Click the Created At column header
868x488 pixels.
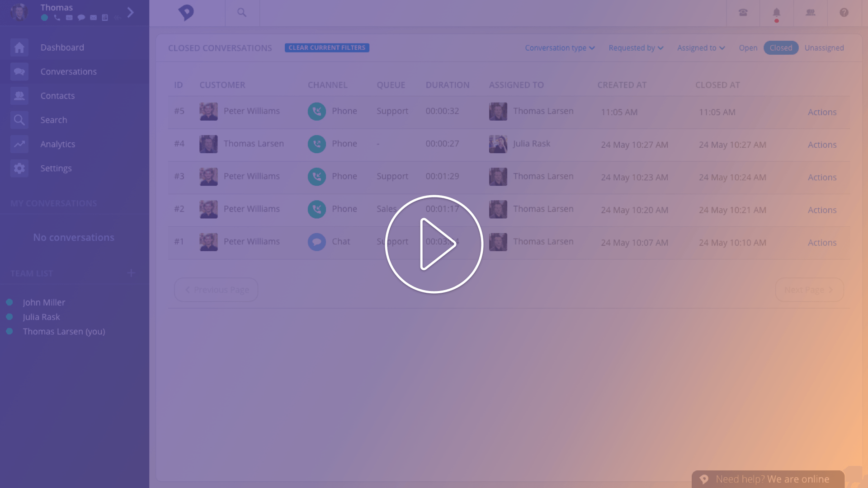click(622, 85)
